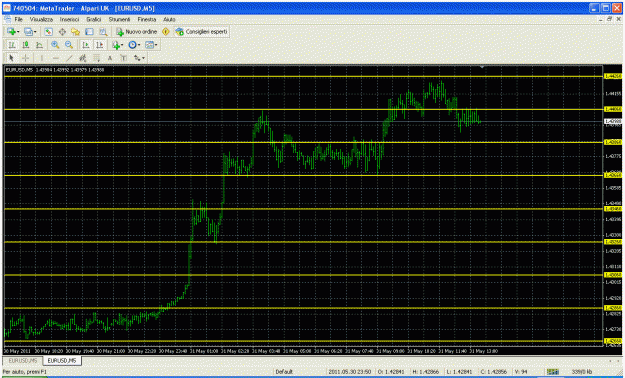Toggle the Consiglieri esperti button
Viewport: 625px width, 378px height.
pos(201,32)
